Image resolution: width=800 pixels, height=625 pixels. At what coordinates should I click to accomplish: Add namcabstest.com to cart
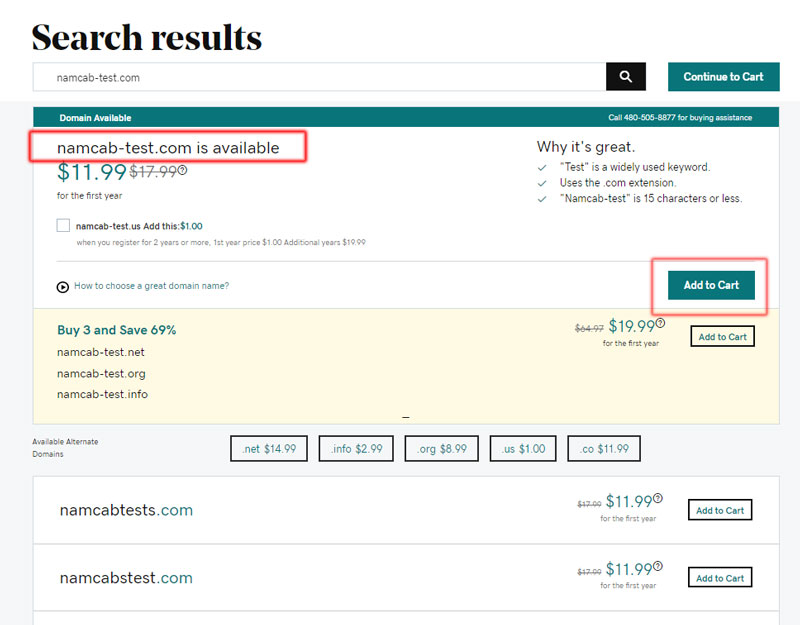(x=720, y=578)
